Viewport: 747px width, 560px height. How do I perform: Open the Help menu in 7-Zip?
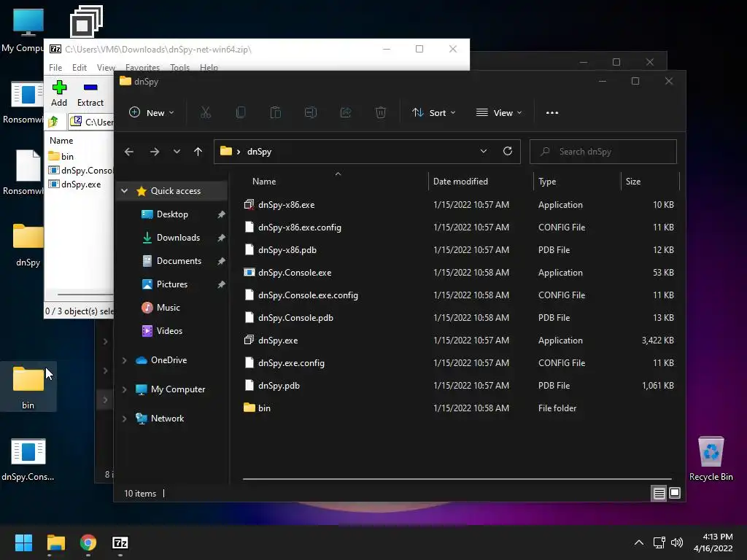click(x=209, y=68)
